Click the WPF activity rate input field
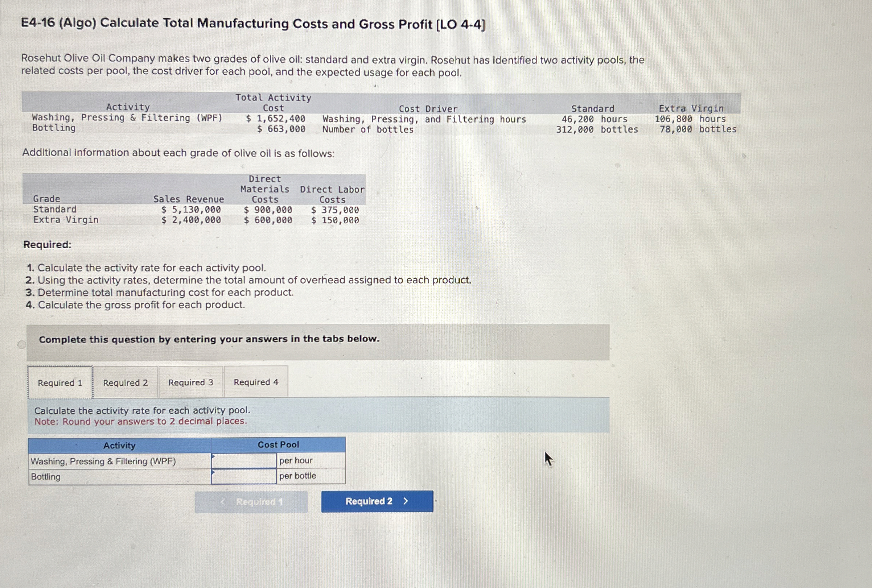 [244, 460]
